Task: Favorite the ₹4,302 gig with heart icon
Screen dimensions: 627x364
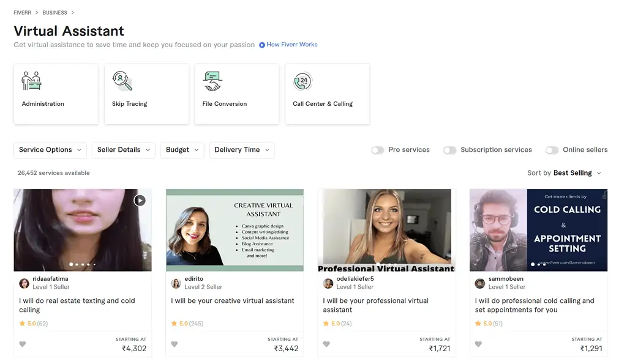Action: [23, 344]
